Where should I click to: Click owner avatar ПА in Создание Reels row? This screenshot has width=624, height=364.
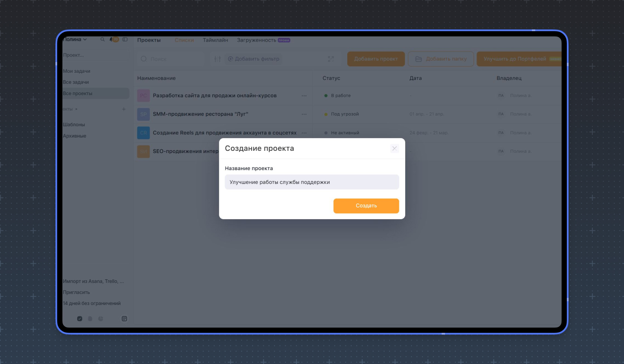coord(501,133)
